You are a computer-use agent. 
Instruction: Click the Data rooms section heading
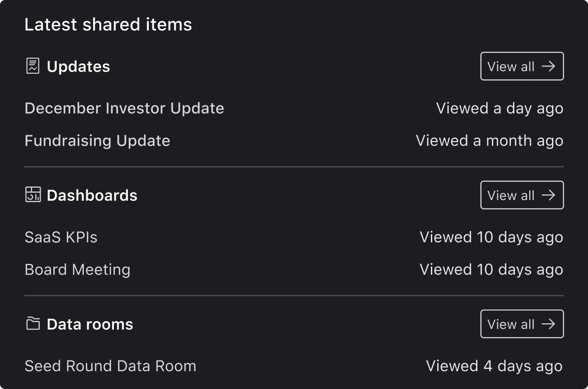[x=90, y=324]
